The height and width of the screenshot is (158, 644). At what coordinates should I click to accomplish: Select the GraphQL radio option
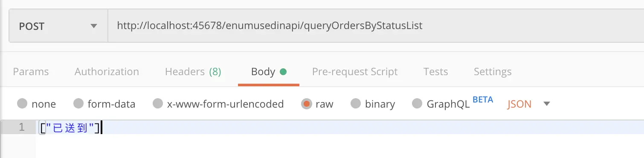click(418, 104)
